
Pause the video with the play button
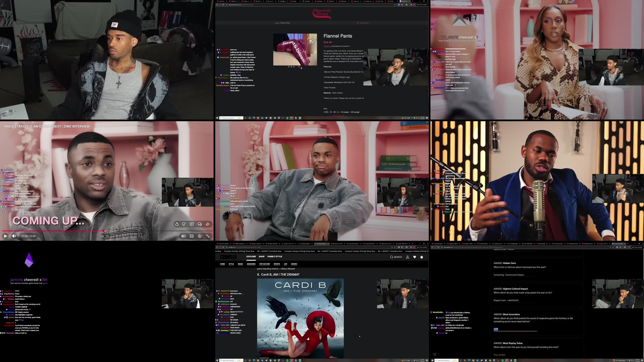click(5, 236)
